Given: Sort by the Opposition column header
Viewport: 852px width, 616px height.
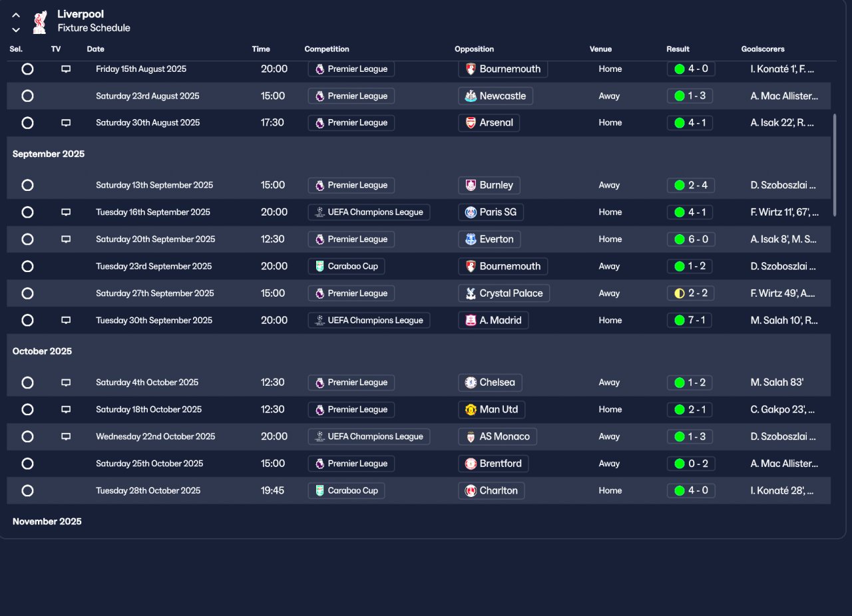Looking at the screenshot, I should coord(475,49).
